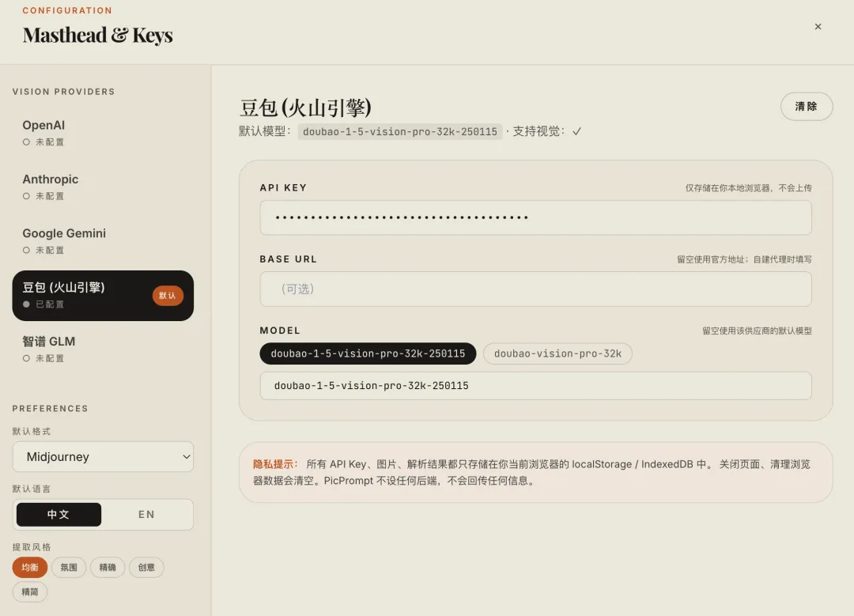The height and width of the screenshot is (616, 854).
Task: Click the 未配置 status under OpenAI
Action: pos(43,142)
